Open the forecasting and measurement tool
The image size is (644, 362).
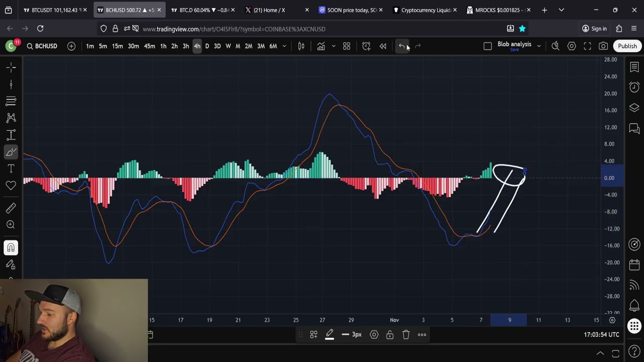(11, 135)
